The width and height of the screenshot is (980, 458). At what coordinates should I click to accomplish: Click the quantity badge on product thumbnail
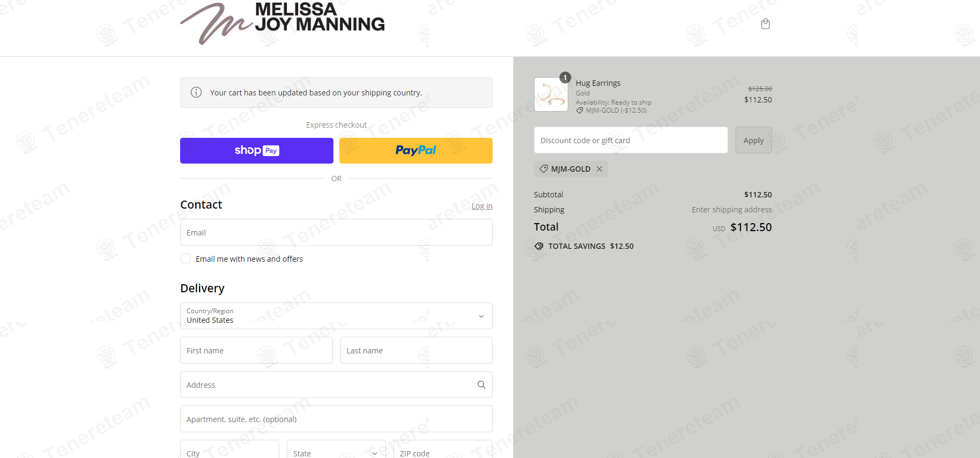point(565,78)
